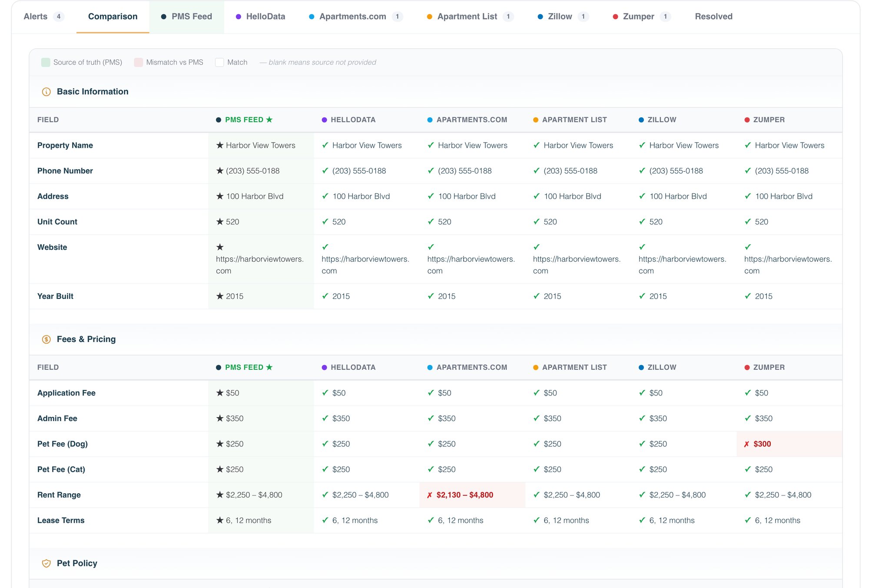Select the Rent Range field label
Image resolution: width=869 pixels, height=588 pixels.
tap(59, 495)
